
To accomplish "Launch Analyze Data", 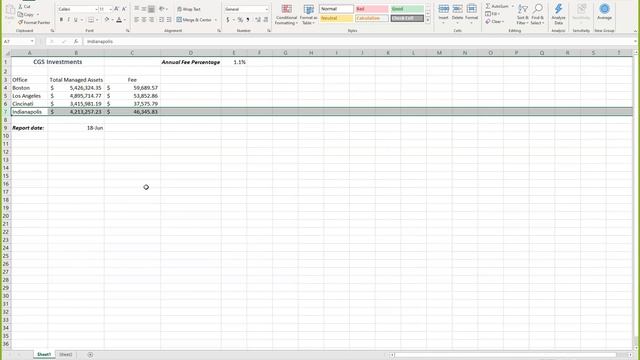I will [558, 15].
